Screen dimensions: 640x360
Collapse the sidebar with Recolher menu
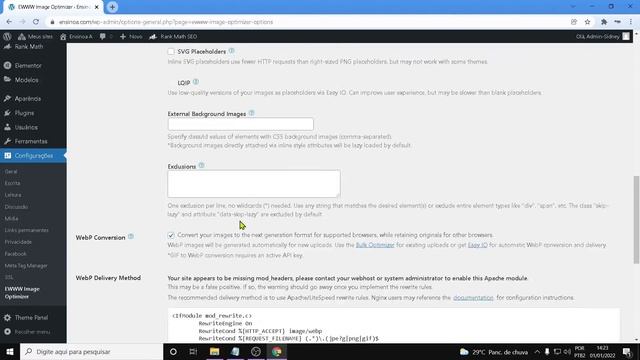[x=33, y=332]
